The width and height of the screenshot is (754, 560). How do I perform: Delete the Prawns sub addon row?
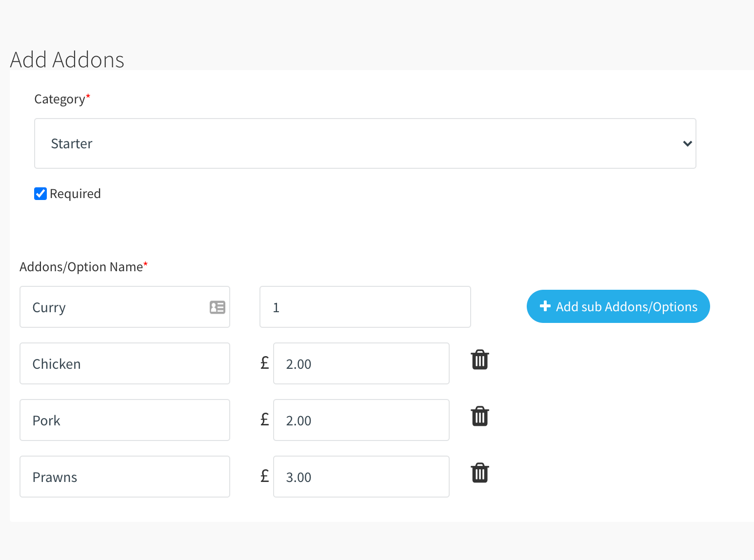[x=480, y=473]
